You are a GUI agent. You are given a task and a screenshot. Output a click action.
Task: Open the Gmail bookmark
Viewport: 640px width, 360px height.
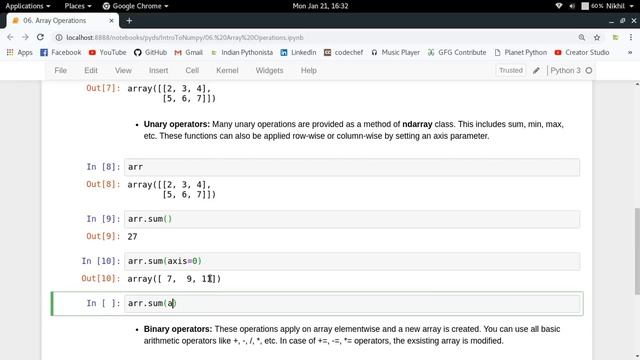[x=189, y=52]
